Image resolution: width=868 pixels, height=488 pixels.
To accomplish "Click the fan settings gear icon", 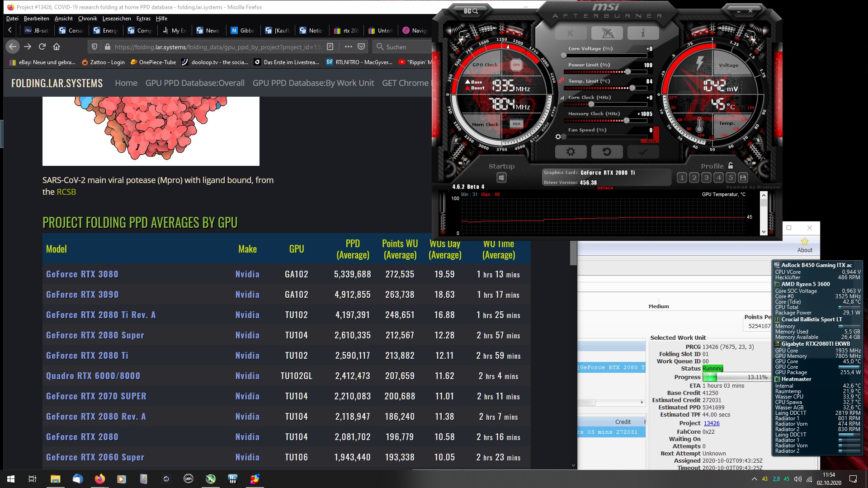I will click(x=558, y=137).
